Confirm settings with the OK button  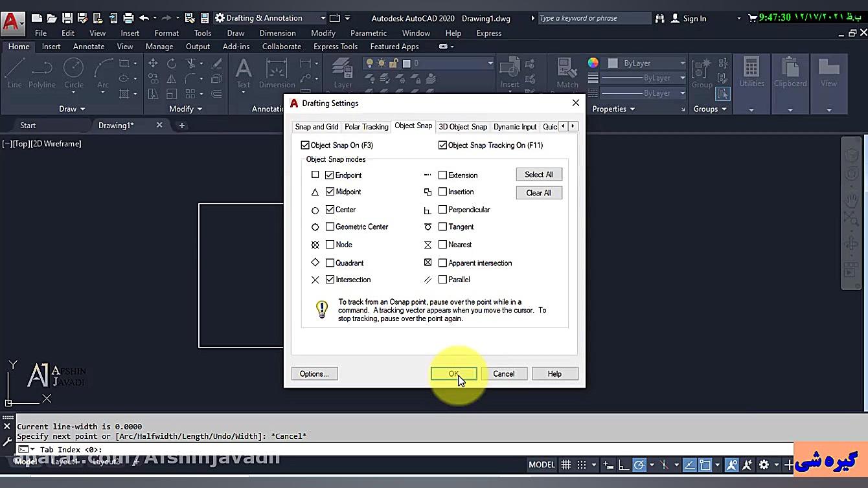(x=453, y=373)
